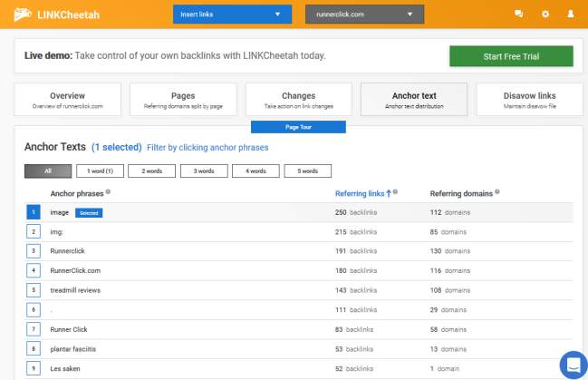Click '111 backlinks' value
The height and width of the screenshot is (380, 588).
pos(356,310)
